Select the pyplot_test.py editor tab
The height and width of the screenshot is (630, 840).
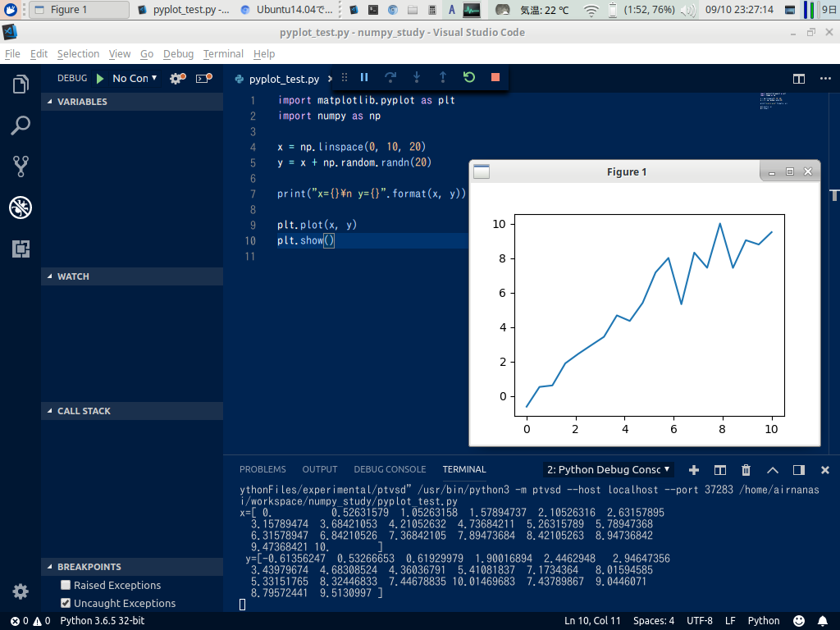point(284,79)
